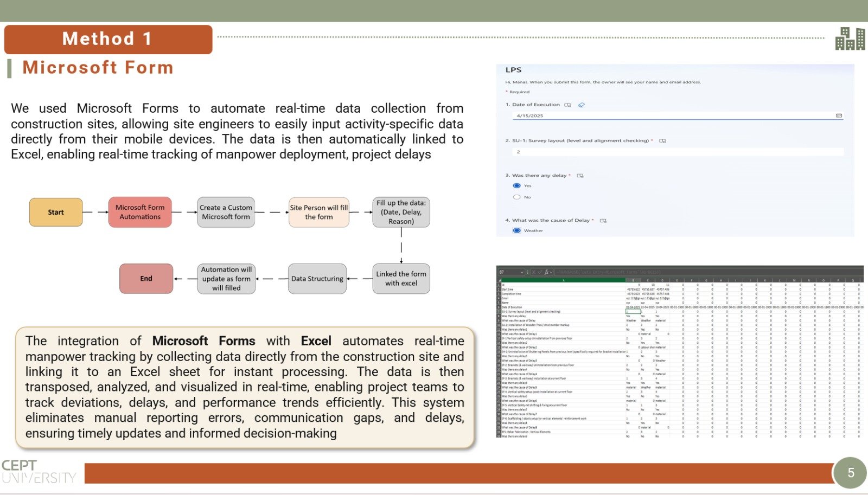
Task: Click the Create a Custom Microsoft form box
Action: (x=226, y=212)
